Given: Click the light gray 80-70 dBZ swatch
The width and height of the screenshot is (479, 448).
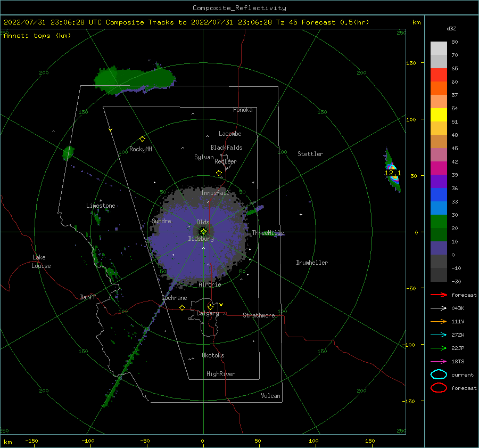Looking at the screenshot, I should point(439,48).
